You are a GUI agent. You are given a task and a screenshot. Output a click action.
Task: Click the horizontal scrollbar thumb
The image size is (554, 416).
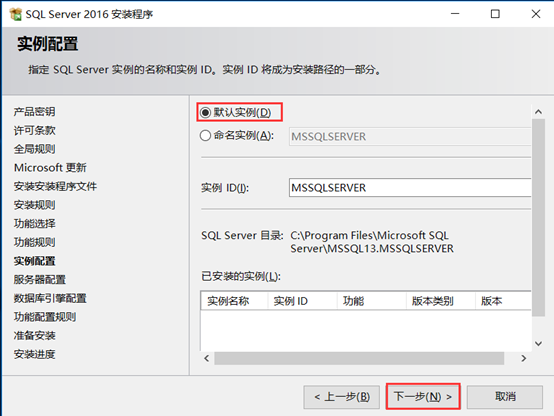coord(359,358)
